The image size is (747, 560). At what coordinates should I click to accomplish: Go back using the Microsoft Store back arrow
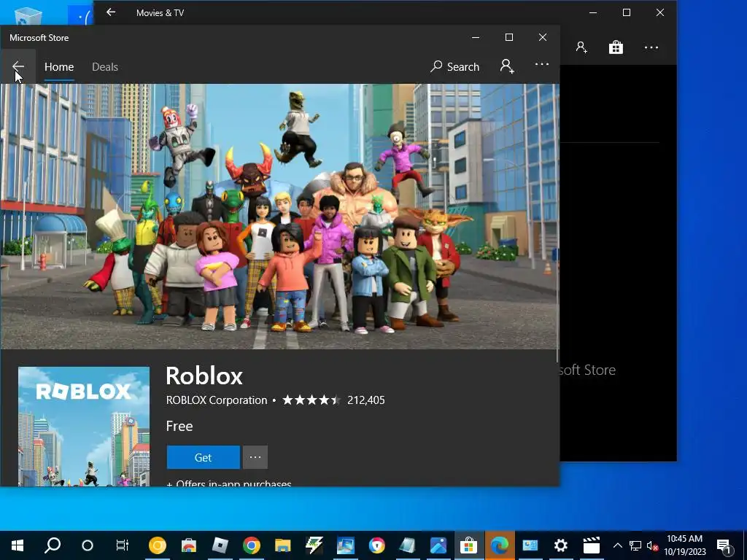[x=18, y=66]
